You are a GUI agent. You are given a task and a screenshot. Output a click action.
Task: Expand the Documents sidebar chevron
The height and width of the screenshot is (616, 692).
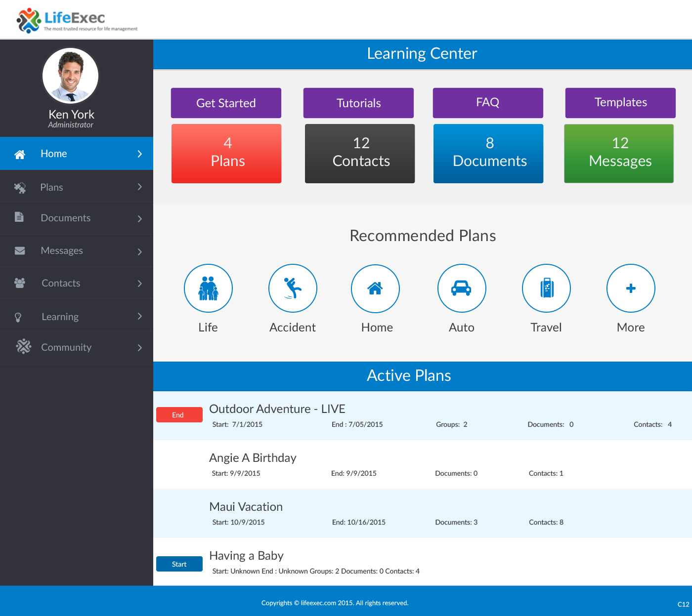(140, 218)
